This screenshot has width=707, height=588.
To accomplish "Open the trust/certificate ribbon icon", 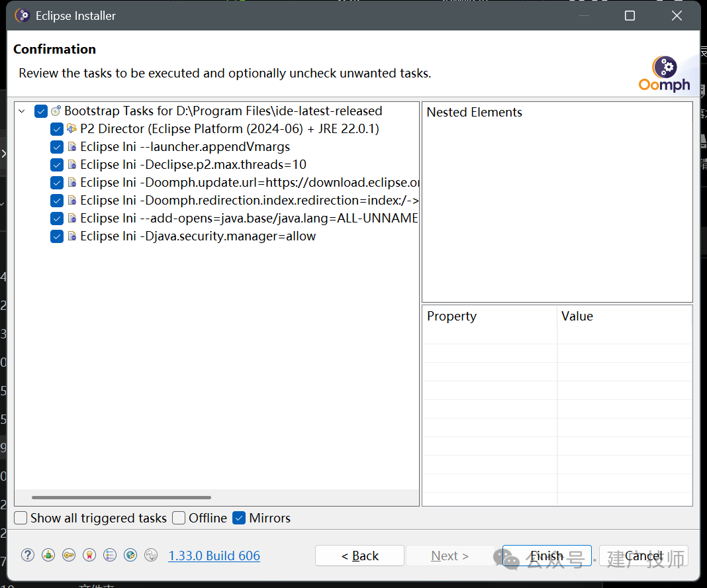I will 89,555.
